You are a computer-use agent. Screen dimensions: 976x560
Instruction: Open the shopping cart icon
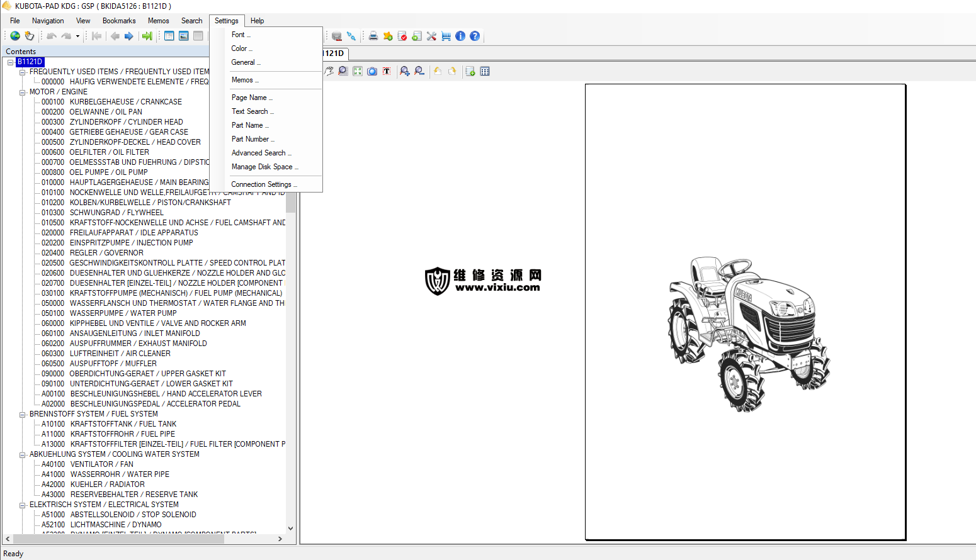pyautogui.click(x=446, y=36)
